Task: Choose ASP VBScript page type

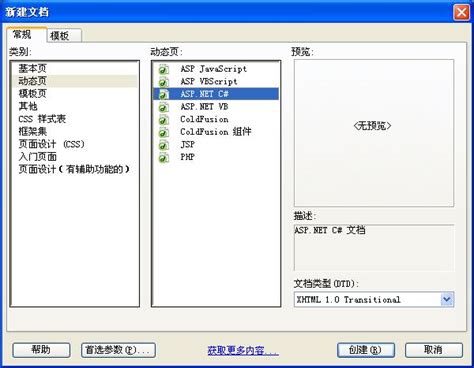Action: [x=216, y=81]
